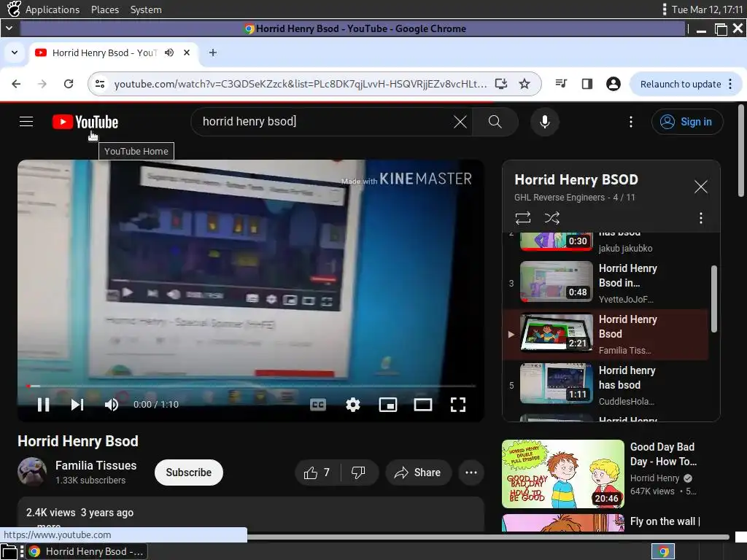Switch the player to miniplayer
Viewport: 747px width, 560px height.
[x=388, y=404]
